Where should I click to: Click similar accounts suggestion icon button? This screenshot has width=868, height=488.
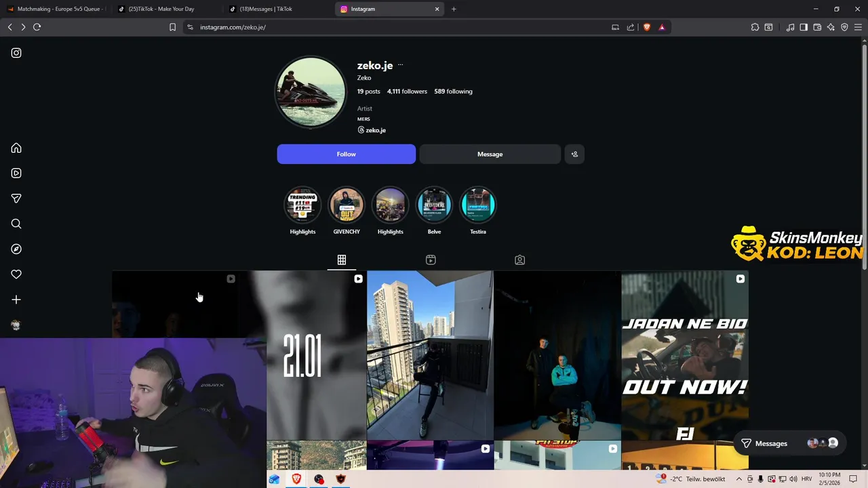[574, 154]
